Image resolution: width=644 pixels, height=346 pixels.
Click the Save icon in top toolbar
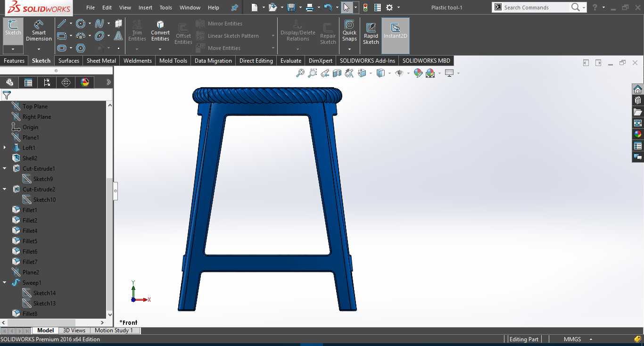[291, 8]
